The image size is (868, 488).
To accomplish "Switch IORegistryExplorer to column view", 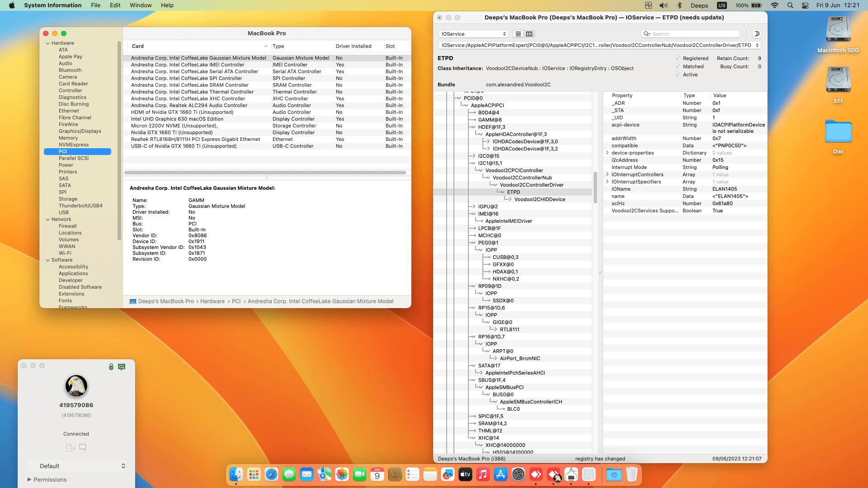I will tap(529, 34).
